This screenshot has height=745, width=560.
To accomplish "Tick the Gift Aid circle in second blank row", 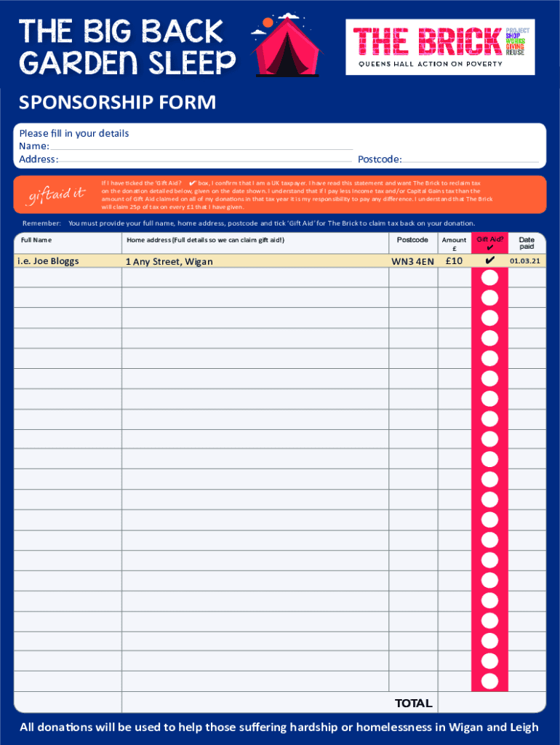I will click(x=489, y=298).
